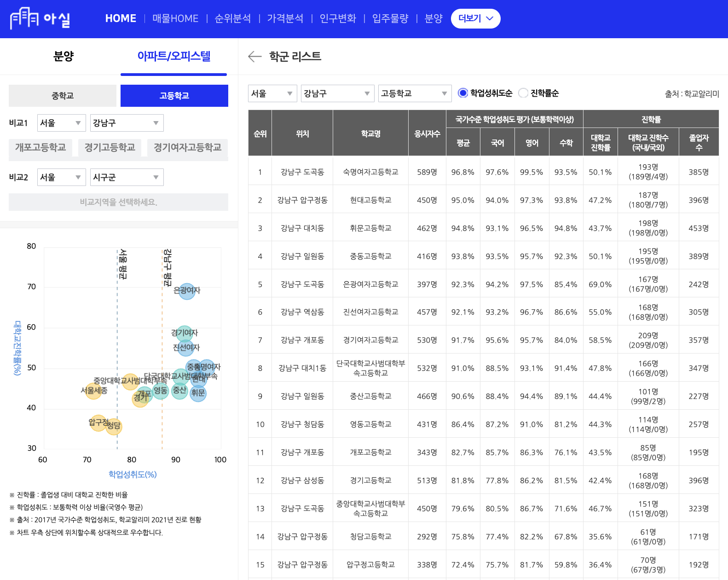The width and height of the screenshot is (728, 580).
Task: Open 매물HOME in the top navigation
Action: coord(175,18)
